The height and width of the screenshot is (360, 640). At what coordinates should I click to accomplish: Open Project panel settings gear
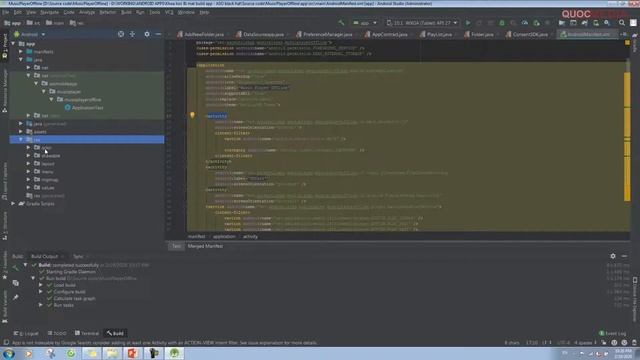[147, 34]
